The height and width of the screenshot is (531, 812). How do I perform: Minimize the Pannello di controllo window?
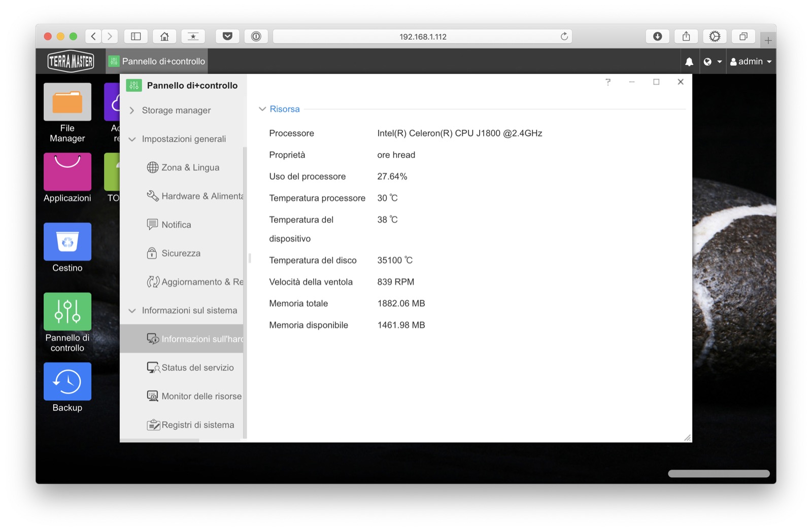tap(632, 82)
